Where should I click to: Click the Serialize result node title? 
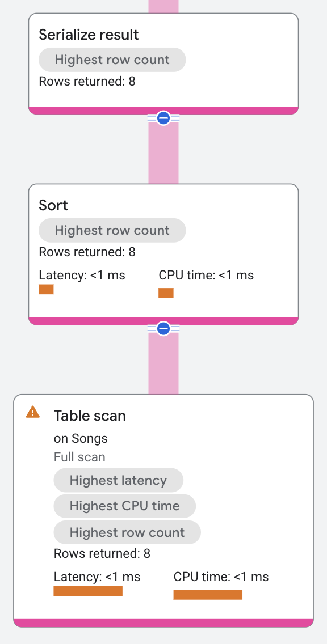point(89,35)
